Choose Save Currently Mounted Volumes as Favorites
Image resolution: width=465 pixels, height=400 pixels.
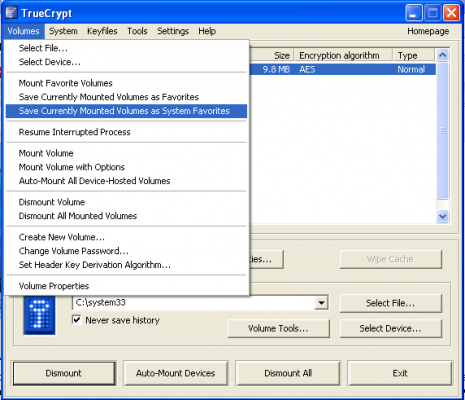126,97
